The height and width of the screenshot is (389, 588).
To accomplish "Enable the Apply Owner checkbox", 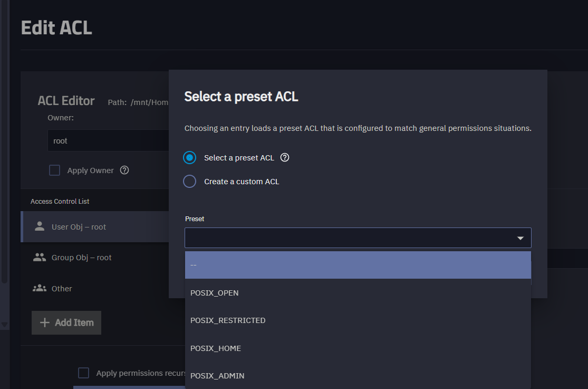I will click(55, 170).
